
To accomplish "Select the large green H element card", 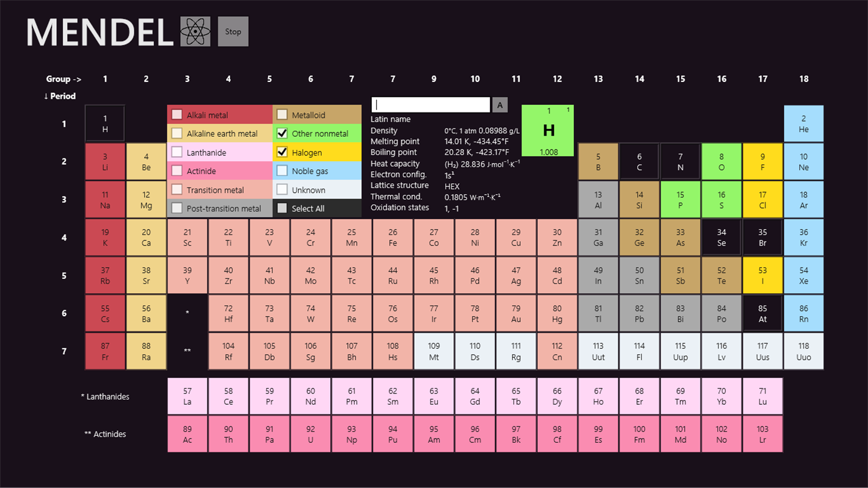I will [548, 131].
